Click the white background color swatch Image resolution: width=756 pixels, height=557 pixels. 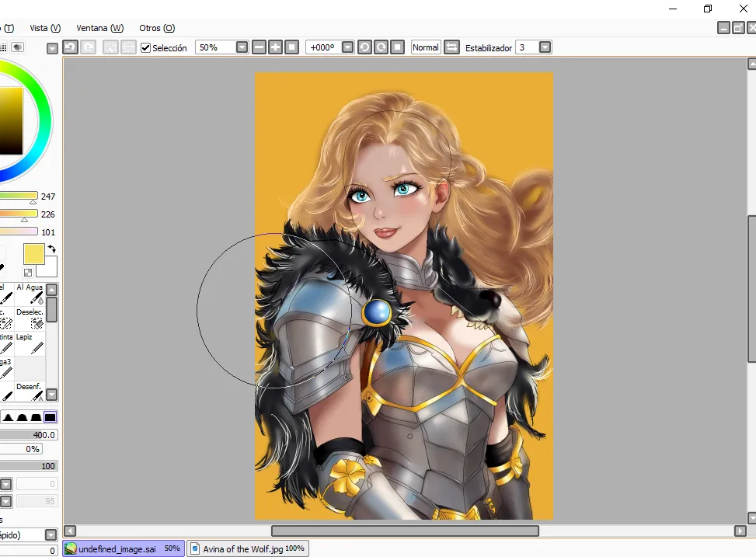point(49,270)
